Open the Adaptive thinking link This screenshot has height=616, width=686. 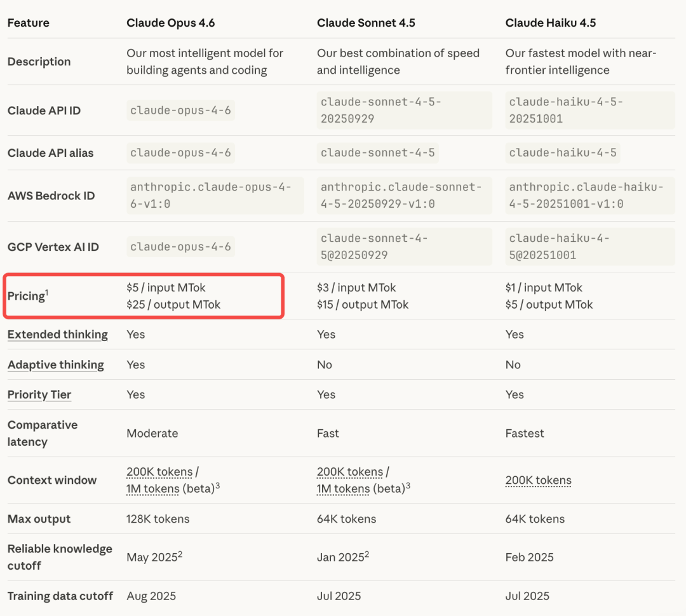(x=55, y=365)
